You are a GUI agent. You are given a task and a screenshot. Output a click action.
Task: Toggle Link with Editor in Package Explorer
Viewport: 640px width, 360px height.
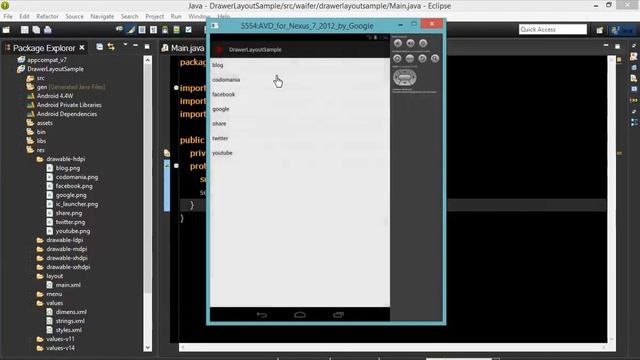[x=111, y=47]
